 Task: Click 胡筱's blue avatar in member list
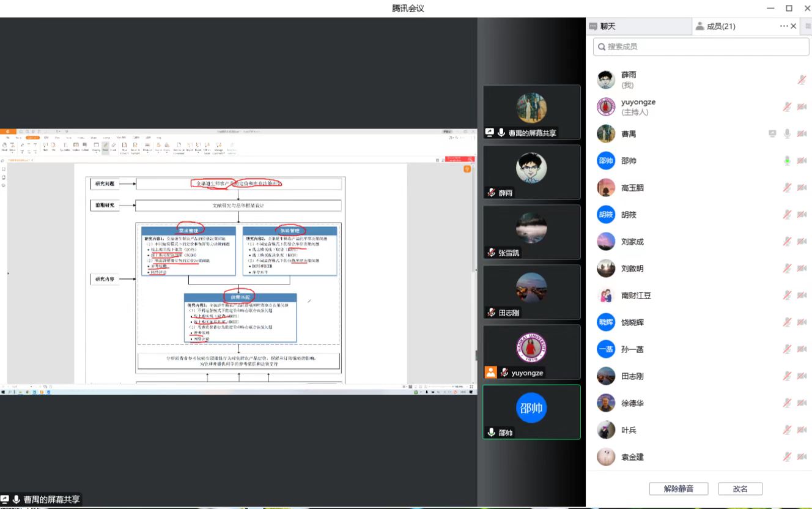coord(605,215)
